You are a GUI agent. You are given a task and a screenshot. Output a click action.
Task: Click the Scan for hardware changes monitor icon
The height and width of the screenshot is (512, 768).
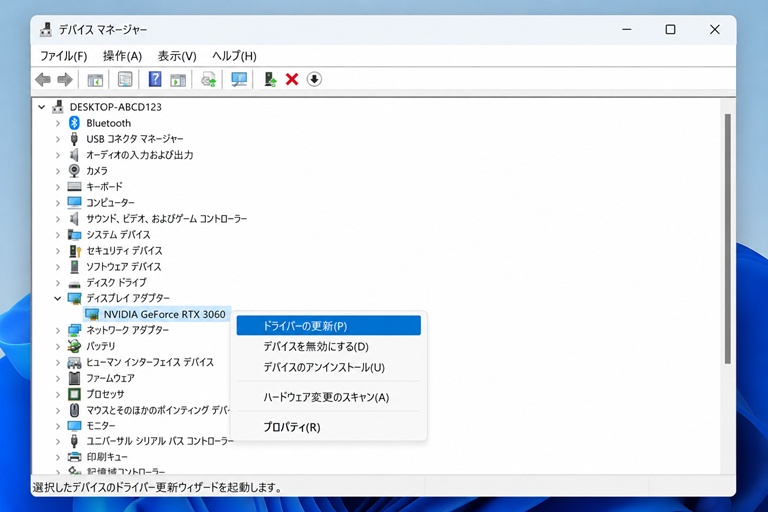coord(239,79)
